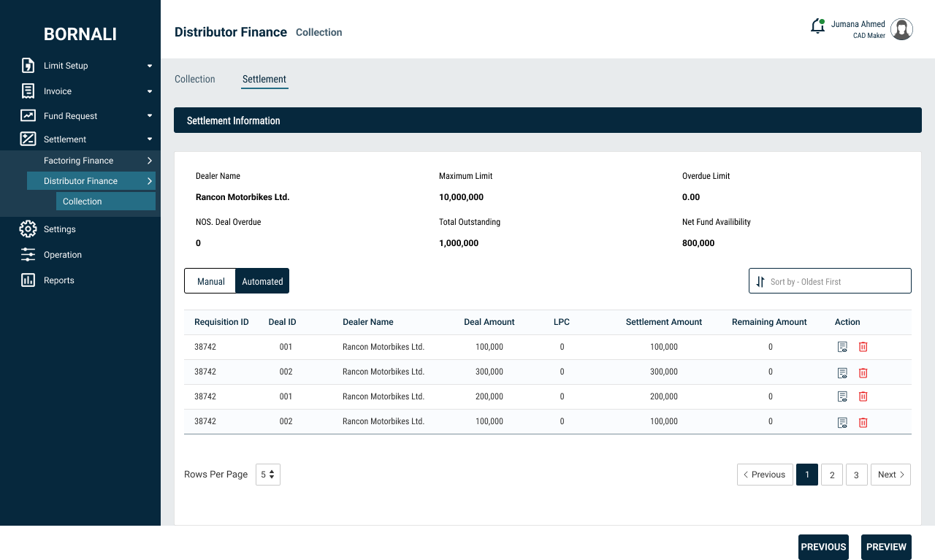
Task: Click the Fund Request chart icon
Action: coord(28,115)
